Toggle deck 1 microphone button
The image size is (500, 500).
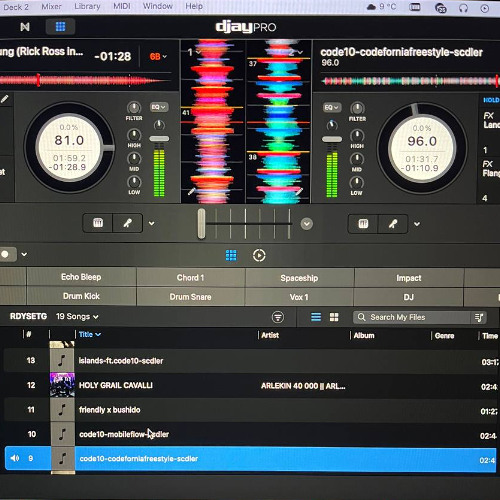[128, 223]
